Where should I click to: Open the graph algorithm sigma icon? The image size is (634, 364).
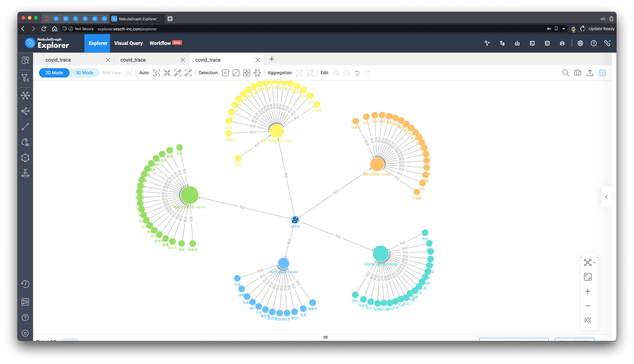pos(25,173)
